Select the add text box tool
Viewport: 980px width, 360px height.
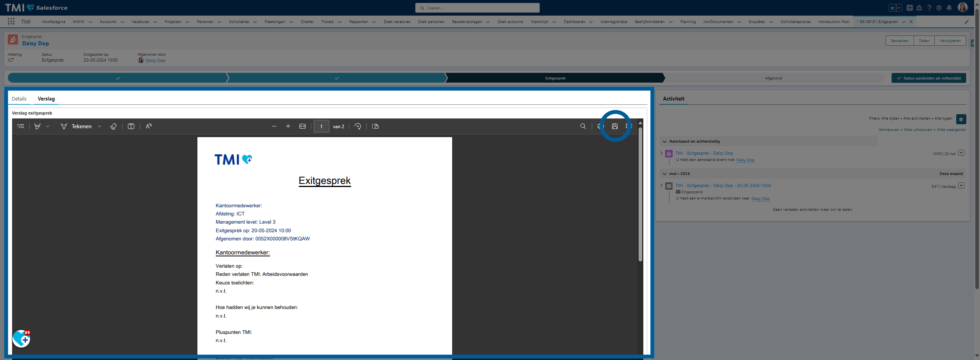131,126
